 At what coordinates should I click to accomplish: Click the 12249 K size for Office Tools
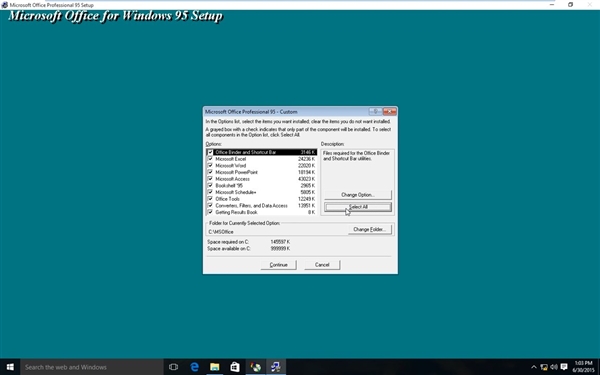click(x=307, y=199)
